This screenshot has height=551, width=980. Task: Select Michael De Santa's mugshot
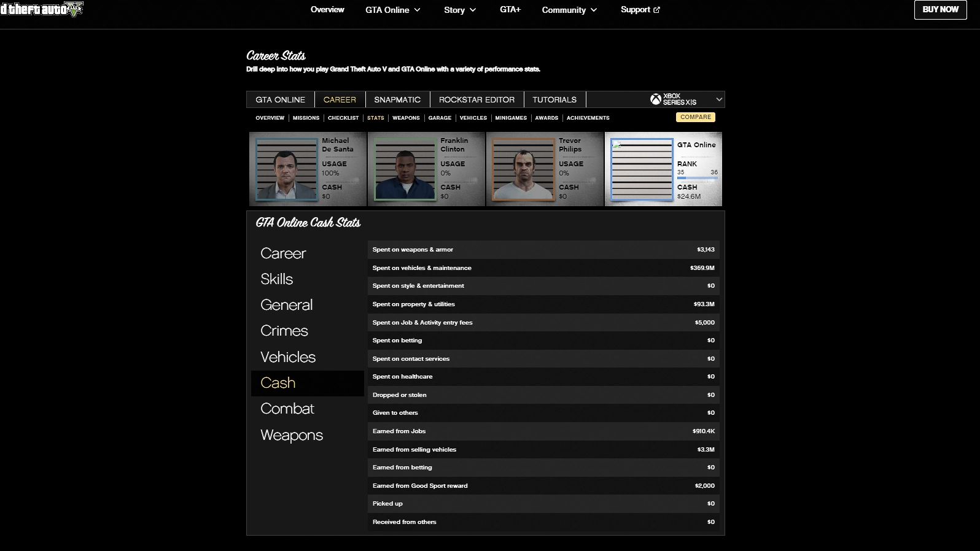pos(287,169)
